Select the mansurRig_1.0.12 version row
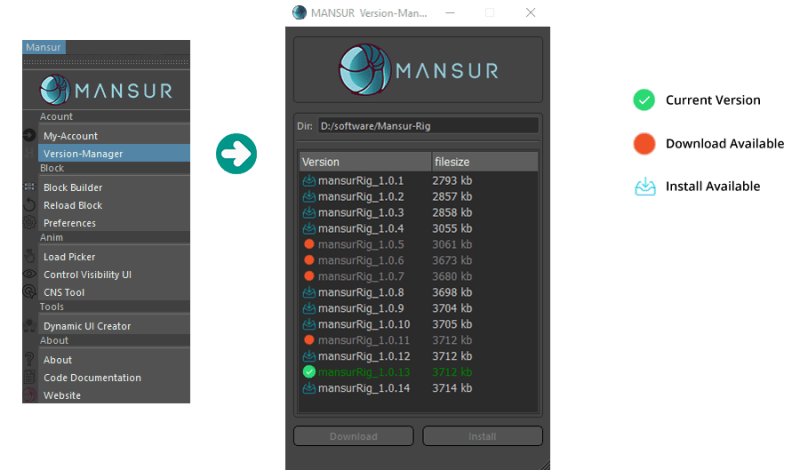Viewport: 800px width, 470px height. click(418, 356)
